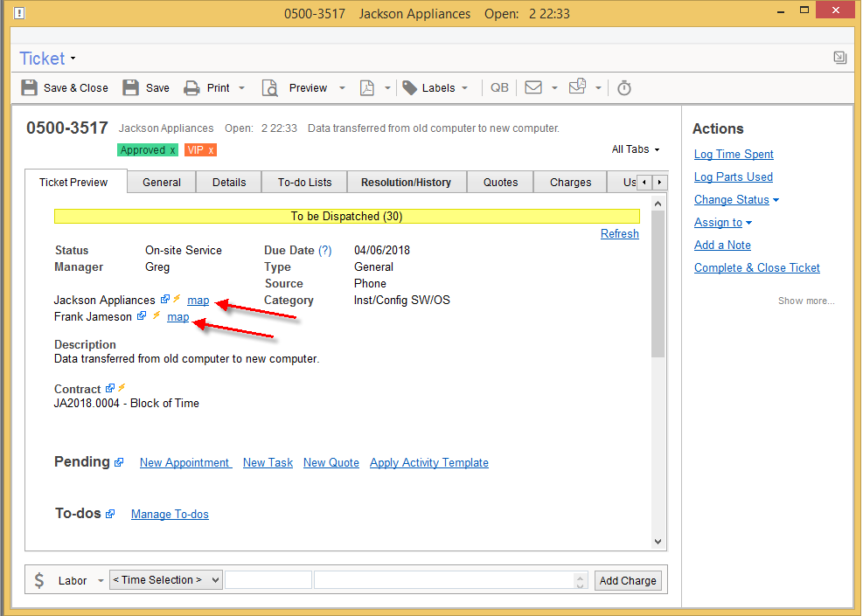Switch to the Resolution/History tab
863x616 pixels.
[x=406, y=183]
